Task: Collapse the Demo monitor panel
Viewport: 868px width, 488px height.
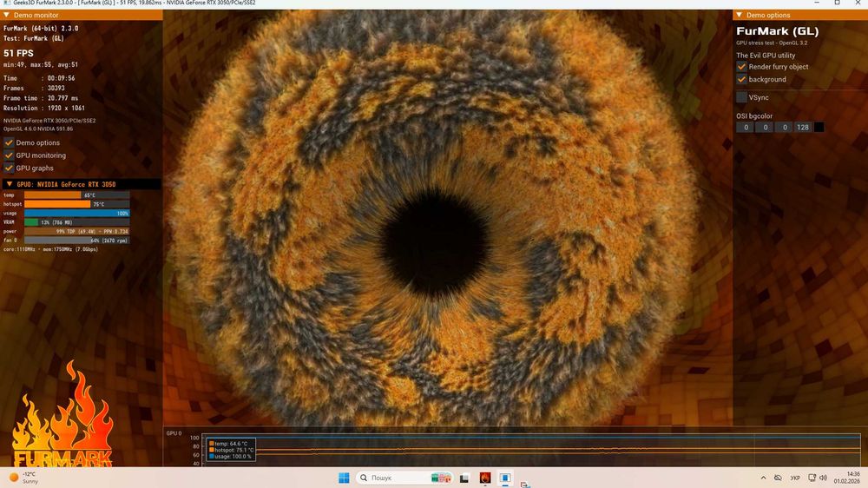Action: tap(7, 15)
